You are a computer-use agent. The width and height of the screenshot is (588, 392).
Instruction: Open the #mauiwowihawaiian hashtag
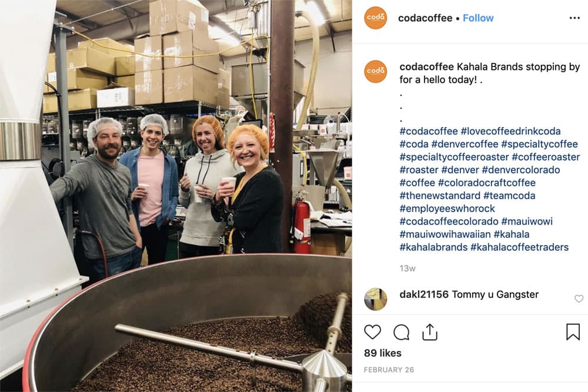tap(445, 234)
